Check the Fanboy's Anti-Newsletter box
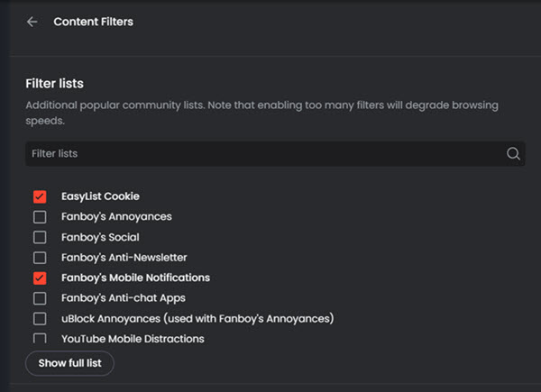 (40, 258)
